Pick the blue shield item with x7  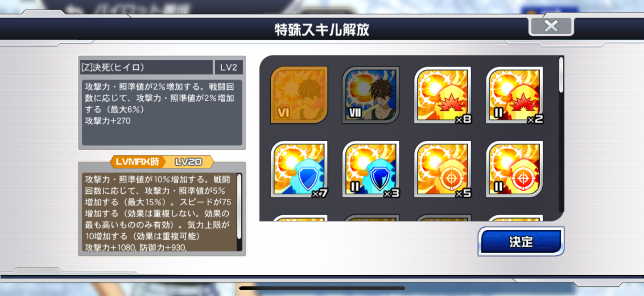299,169
